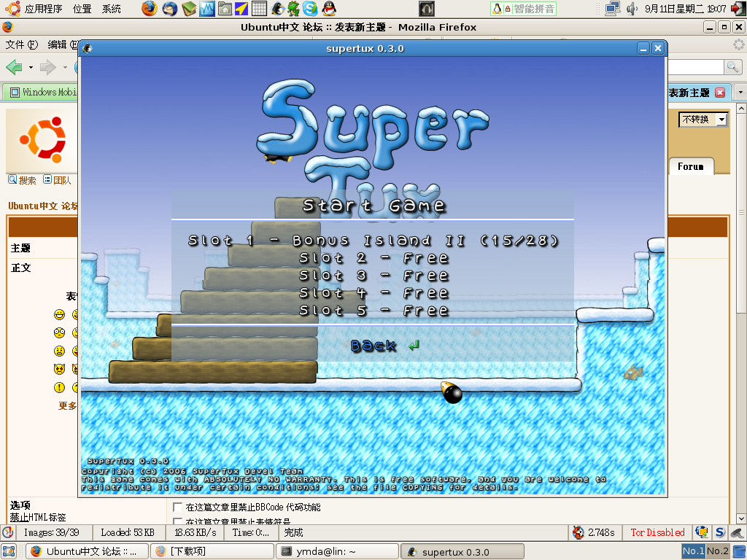Click the Tor Disabled status indicator
747x560 pixels.
tap(657, 532)
